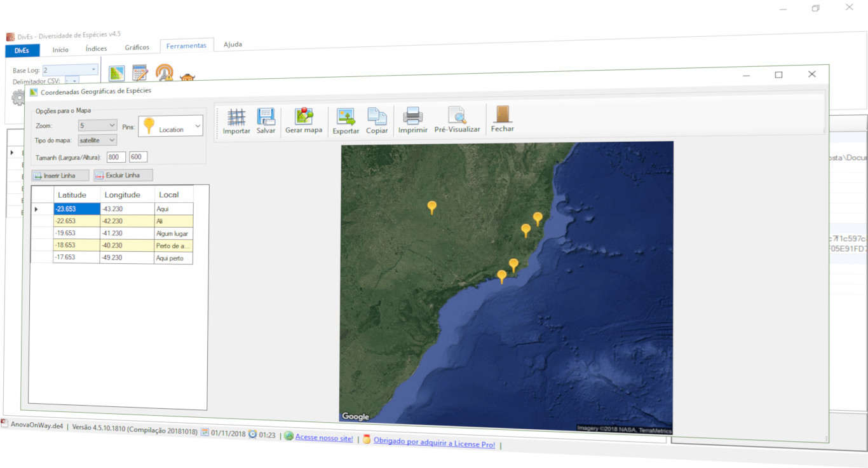The width and height of the screenshot is (868, 468).
Task: Open the Ajuda tab
Action: pos(233,45)
